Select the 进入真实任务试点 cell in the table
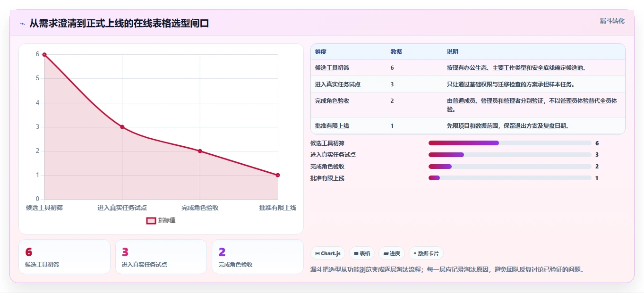 coord(338,84)
